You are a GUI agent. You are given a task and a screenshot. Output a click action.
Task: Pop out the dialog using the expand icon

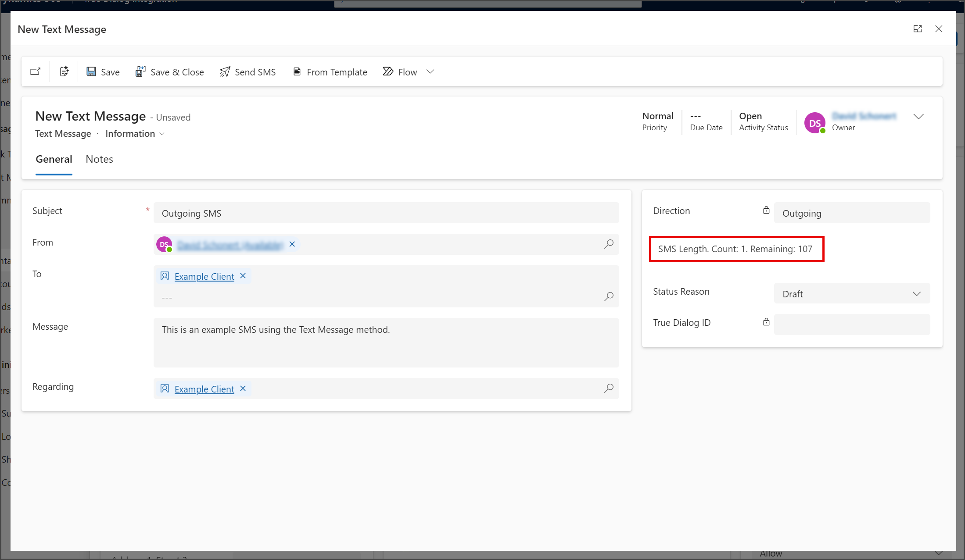coord(918,29)
